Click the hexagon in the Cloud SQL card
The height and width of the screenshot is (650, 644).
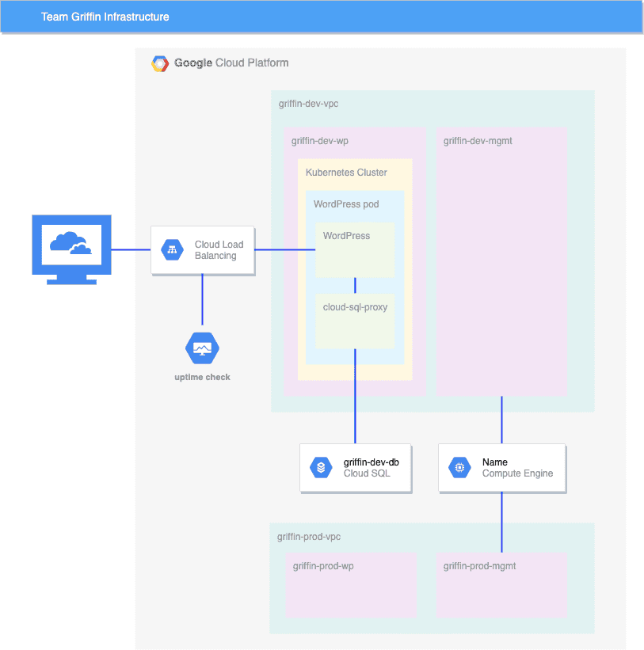321,468
